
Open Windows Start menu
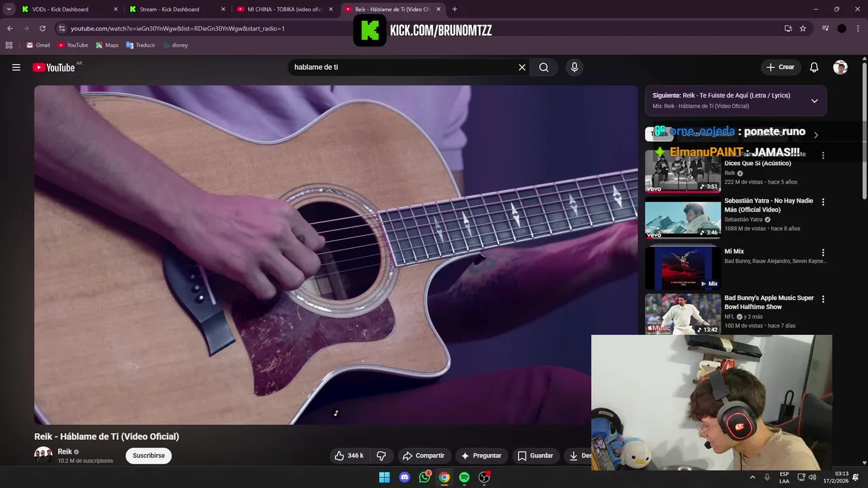[x=384, y=477]
